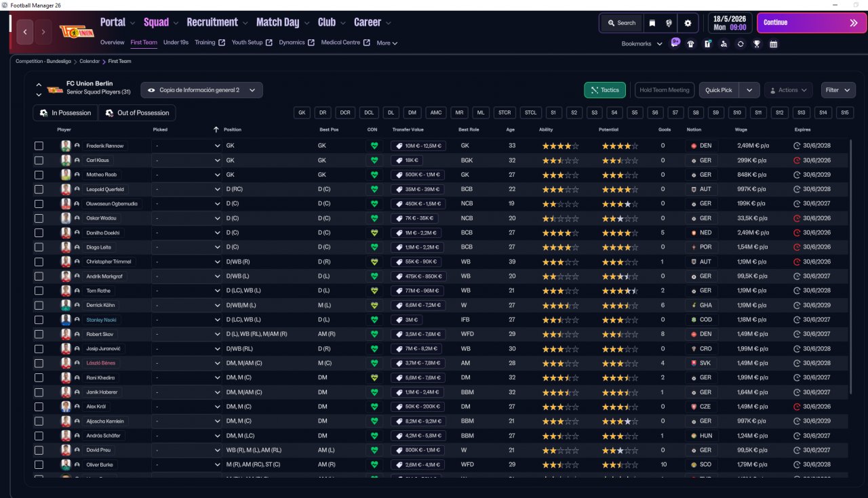Click Denmark flag in Frederik Rønnow's row
Image resolution: width=868 pixels, height=498 pixels.
point(694,146)
